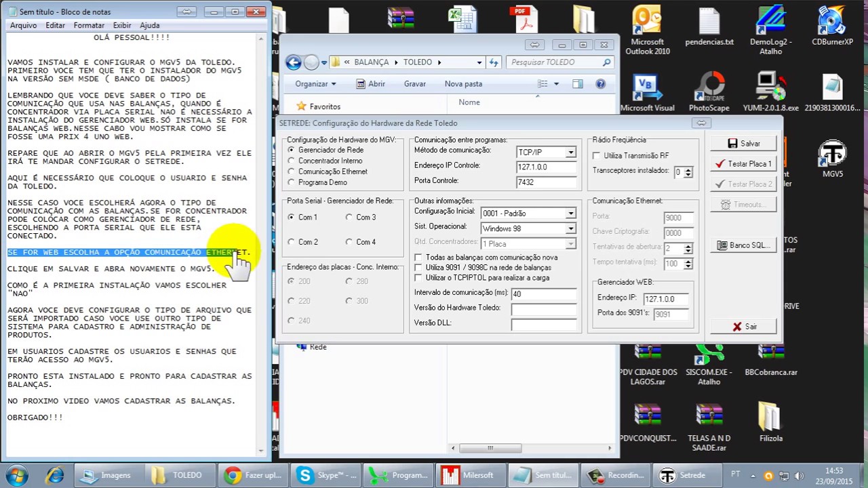868x488 pixels.
Task: Open Exibir menu in Bloco de notas
Action: [122, 25]
